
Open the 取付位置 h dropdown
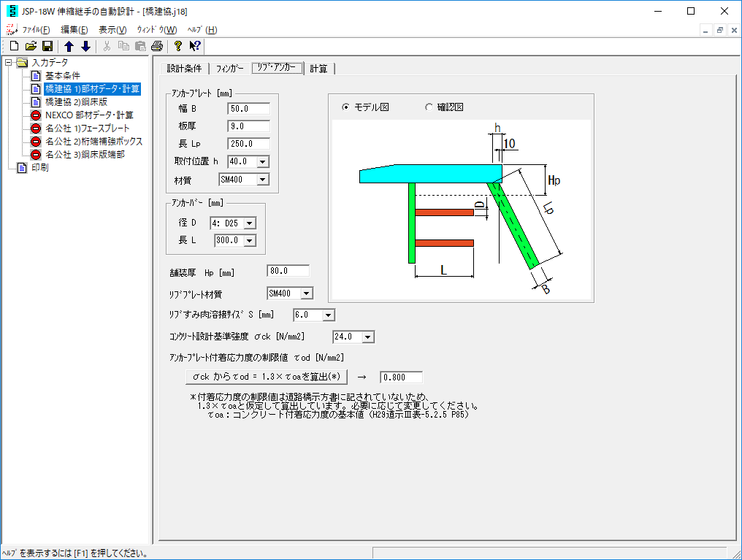pos(263,161)
